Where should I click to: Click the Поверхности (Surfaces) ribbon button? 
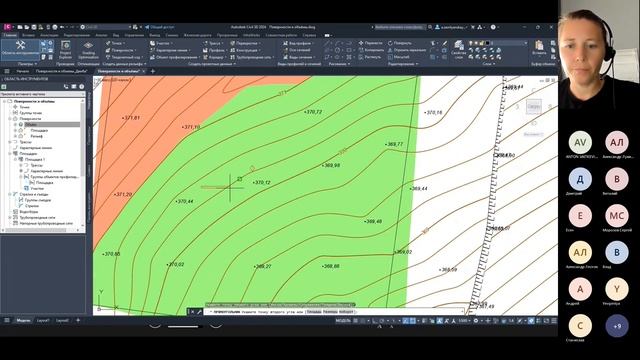click(x=120, y=50)
